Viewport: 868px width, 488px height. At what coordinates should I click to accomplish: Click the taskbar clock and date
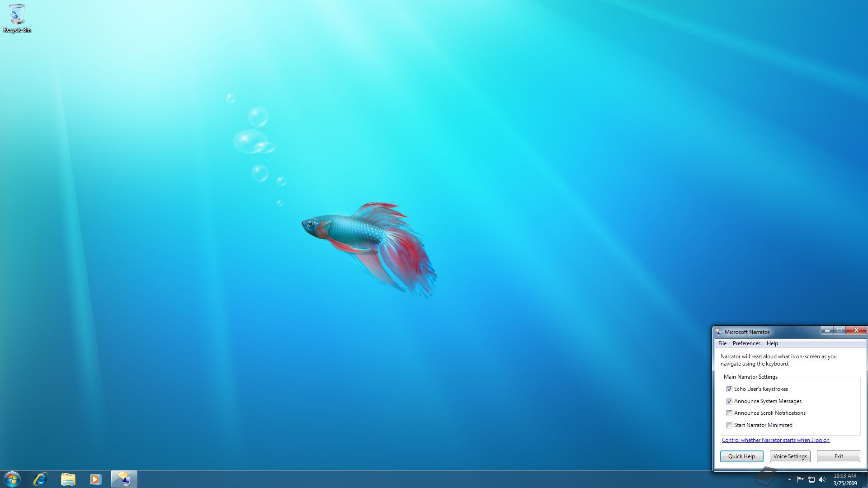click(845, 479)
